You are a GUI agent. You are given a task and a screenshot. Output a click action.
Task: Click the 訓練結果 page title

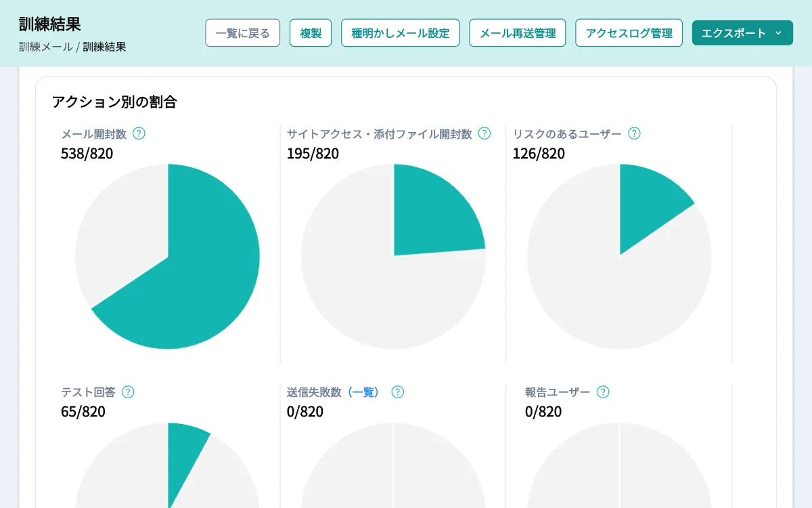(50, 24)
